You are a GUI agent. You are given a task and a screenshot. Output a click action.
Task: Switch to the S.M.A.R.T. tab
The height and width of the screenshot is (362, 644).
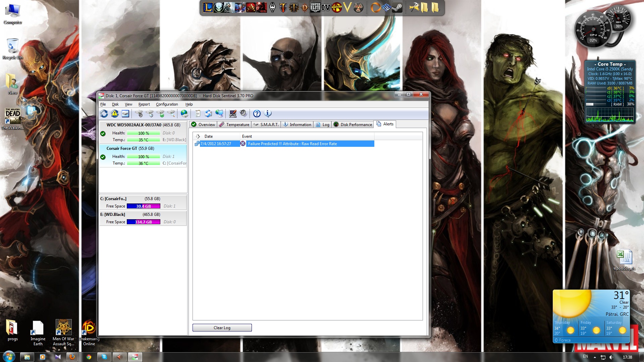click(266, 124)
